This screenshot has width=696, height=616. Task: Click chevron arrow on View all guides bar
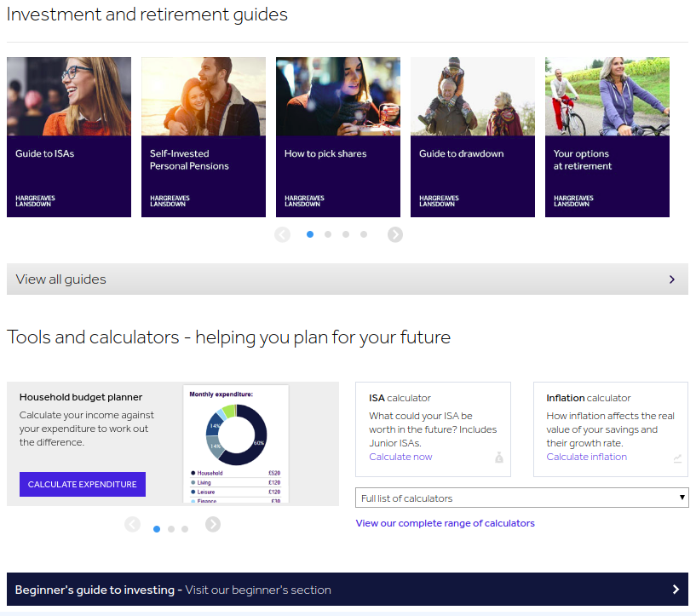click(x=671, y=279)
